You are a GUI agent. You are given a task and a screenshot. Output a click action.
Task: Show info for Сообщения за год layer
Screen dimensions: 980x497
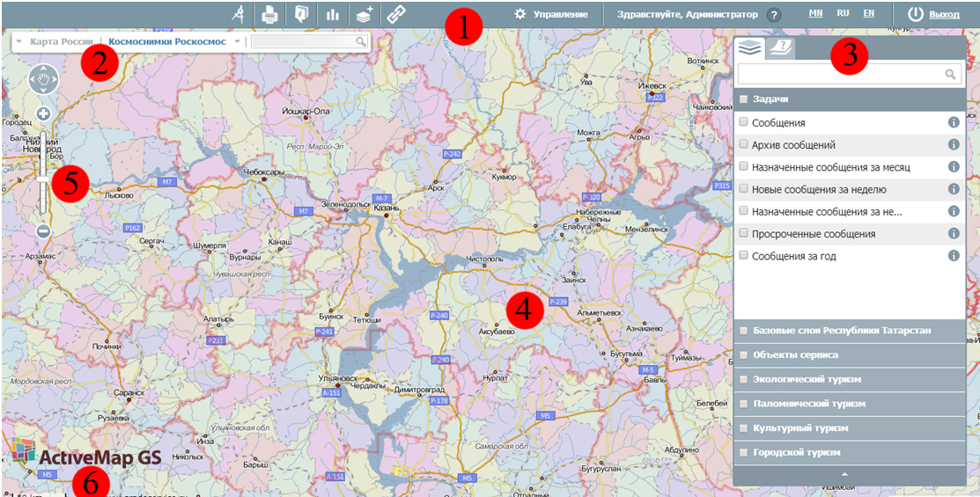tap(953, 255)
